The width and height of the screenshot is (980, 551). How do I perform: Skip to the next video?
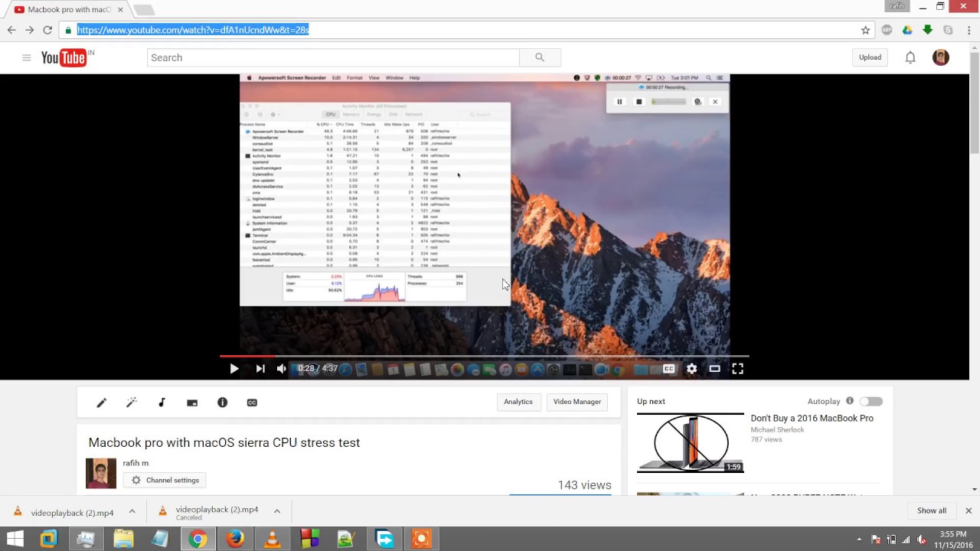point(260,369)
